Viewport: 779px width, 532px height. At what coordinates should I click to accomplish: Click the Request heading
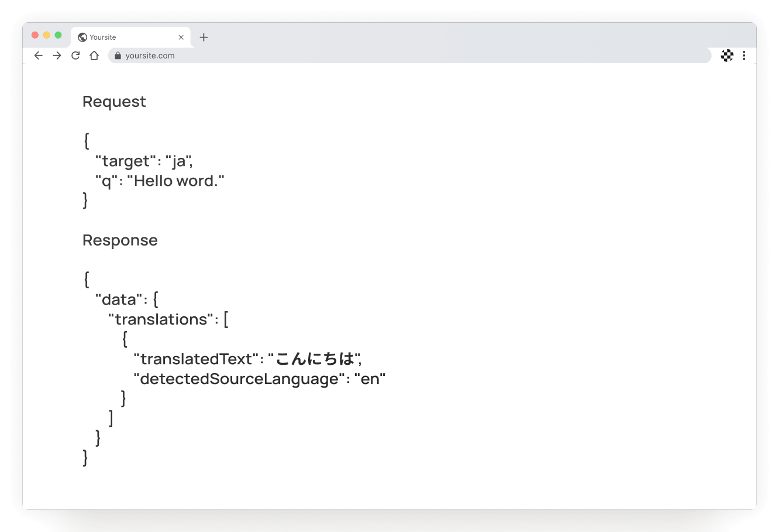[x=114, y=101]
